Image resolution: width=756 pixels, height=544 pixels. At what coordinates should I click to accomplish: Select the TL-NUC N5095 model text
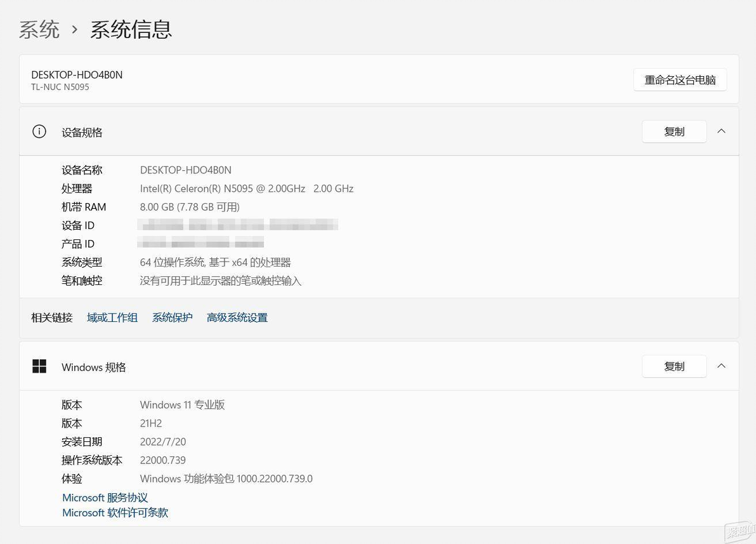[60, 88]
